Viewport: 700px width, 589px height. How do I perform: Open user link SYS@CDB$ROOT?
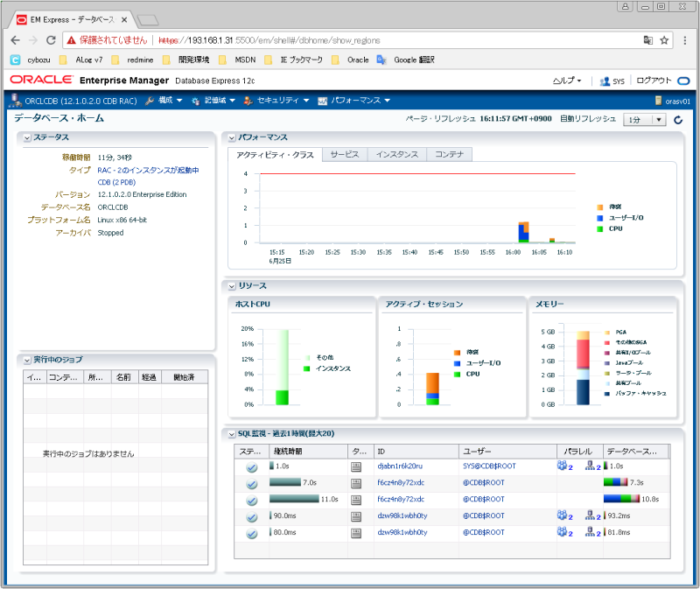click(x=489, y=466)
